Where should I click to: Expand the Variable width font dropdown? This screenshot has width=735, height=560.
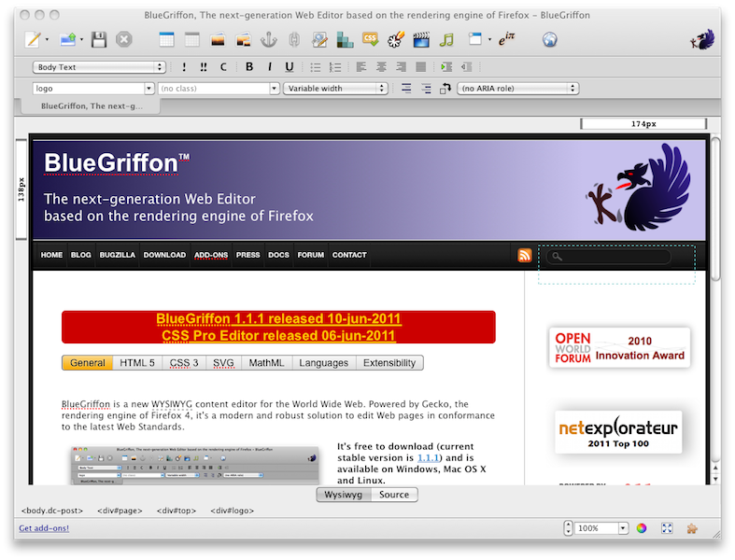click(x=335, y=89)
